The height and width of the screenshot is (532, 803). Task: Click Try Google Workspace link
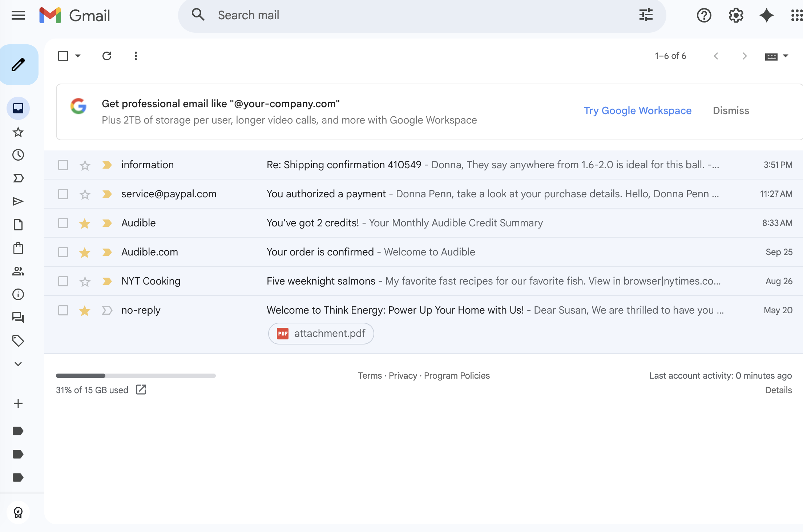click(x=637, y=110)
